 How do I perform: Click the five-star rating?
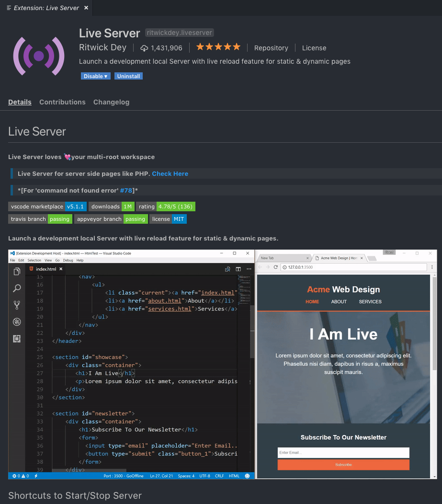[x=218, y=47]
